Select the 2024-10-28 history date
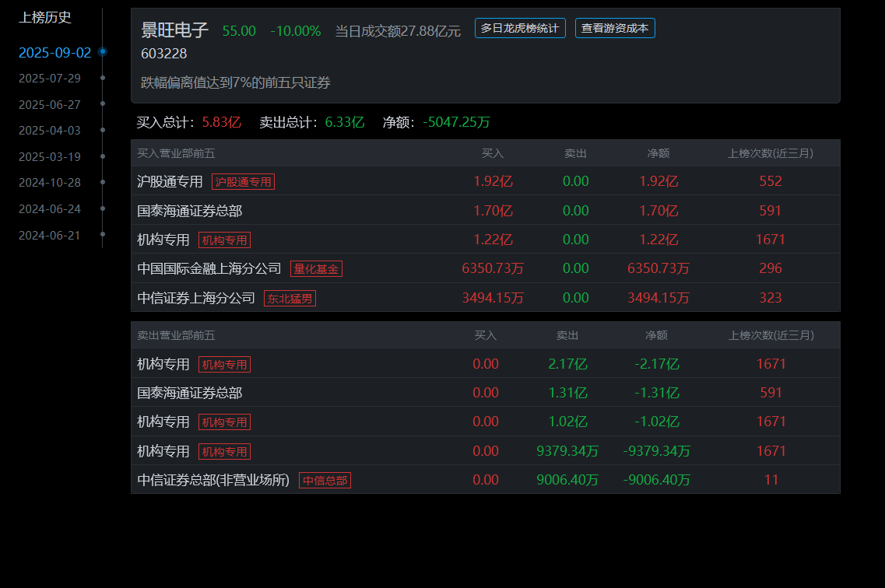 (x=50, y=183)
